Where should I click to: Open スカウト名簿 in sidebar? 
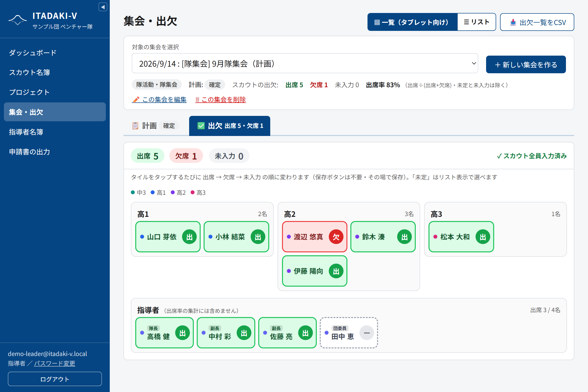(55, 73)
